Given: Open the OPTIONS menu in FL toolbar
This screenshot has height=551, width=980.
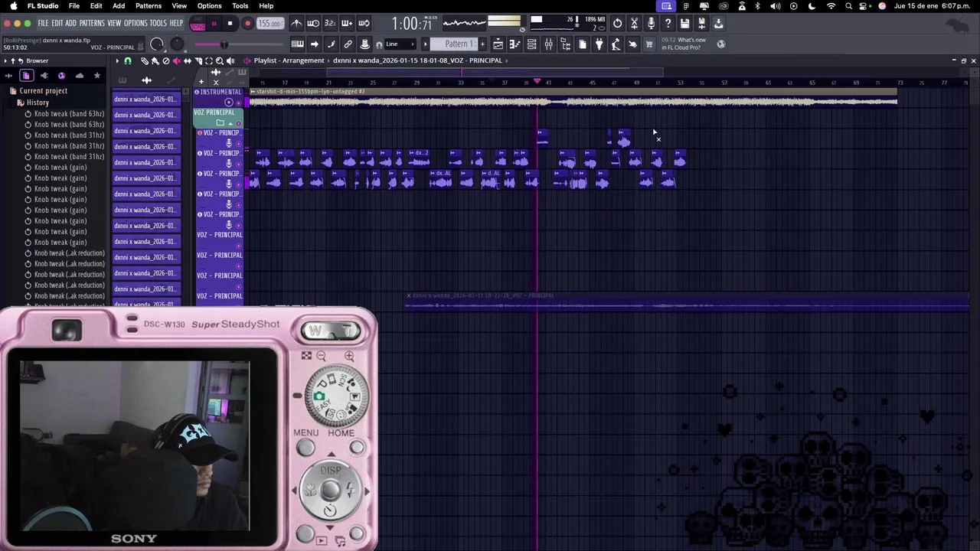Looking at the screenshot, I should pyautogui.click(x=135, y=23).
